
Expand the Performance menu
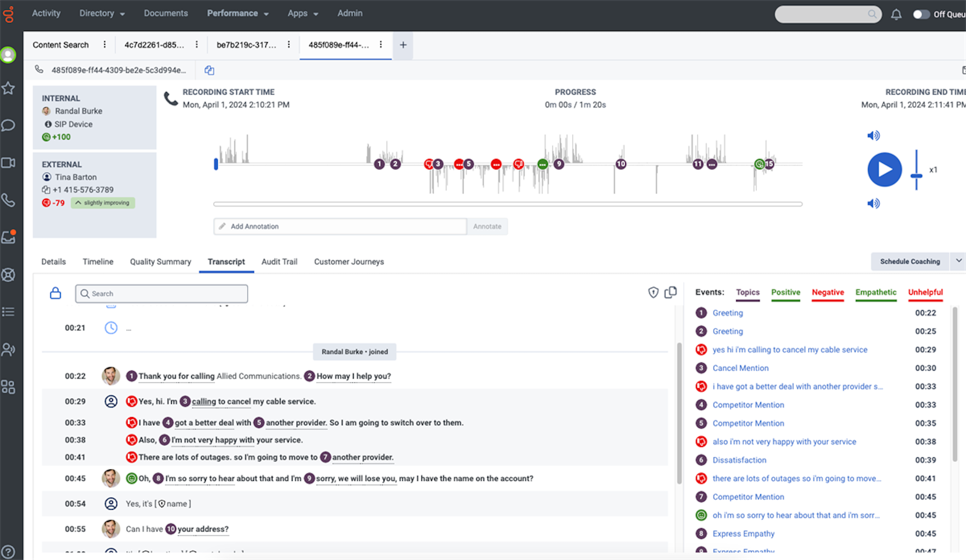(x=238, y=14)
